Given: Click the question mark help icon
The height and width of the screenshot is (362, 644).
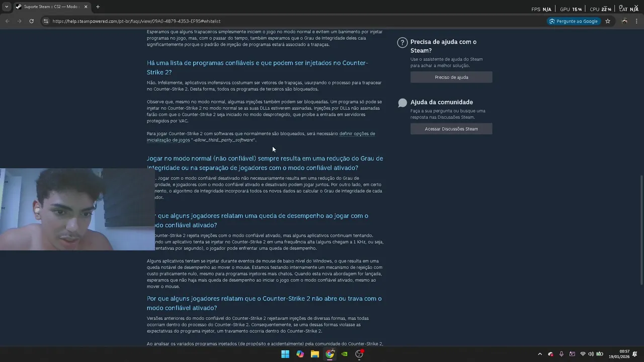Looking at the screenshot, I should pos(402,43).
